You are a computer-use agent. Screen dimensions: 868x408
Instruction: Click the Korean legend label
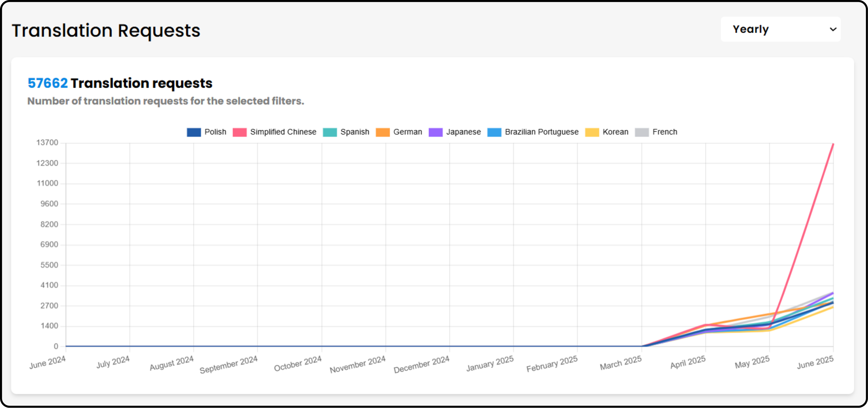(x=616, y=132)
